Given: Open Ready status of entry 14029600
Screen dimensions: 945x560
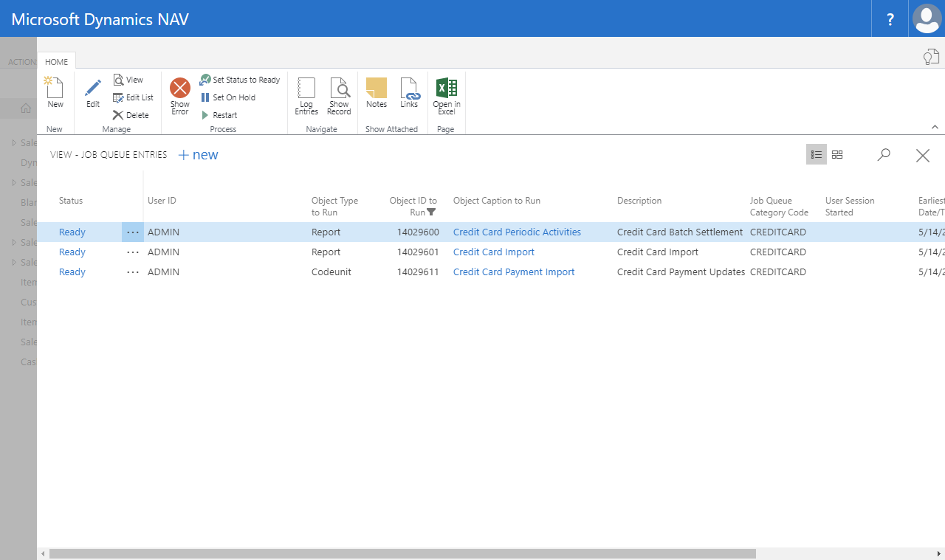Looking at the screenshot, I should click(x=72, y=232).
